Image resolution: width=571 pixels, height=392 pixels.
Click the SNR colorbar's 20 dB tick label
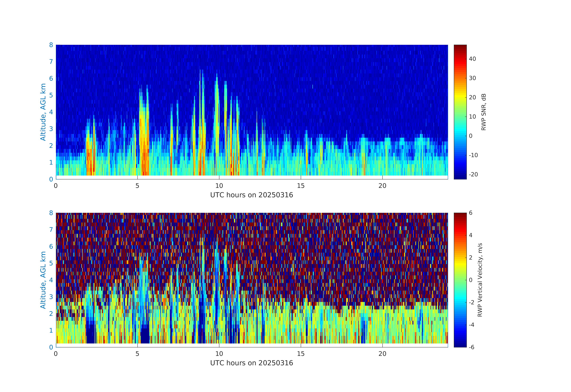point(472,97)
